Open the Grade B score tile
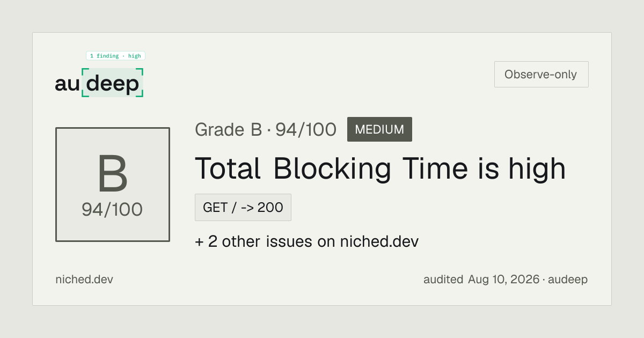Viewport: 644px width, 338px height. 113,185
